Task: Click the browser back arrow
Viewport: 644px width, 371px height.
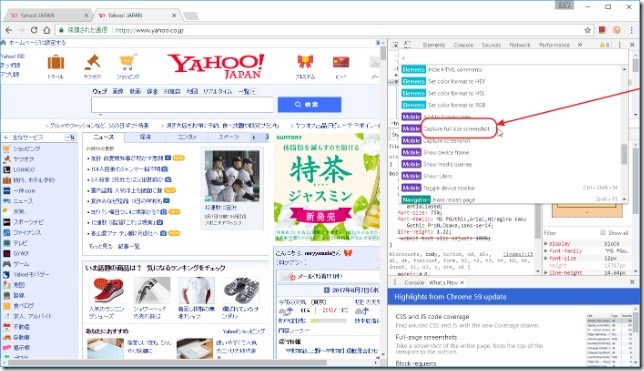Action: 9,30
